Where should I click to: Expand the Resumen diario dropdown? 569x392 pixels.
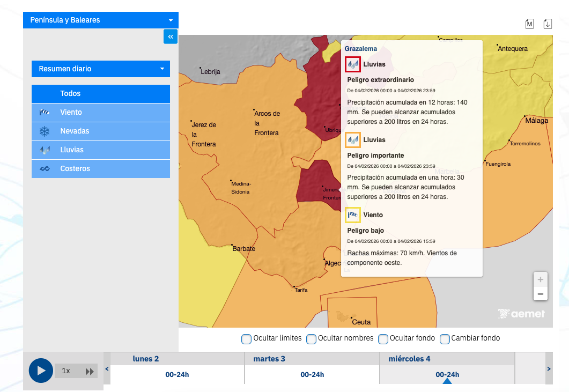(101, 69)
